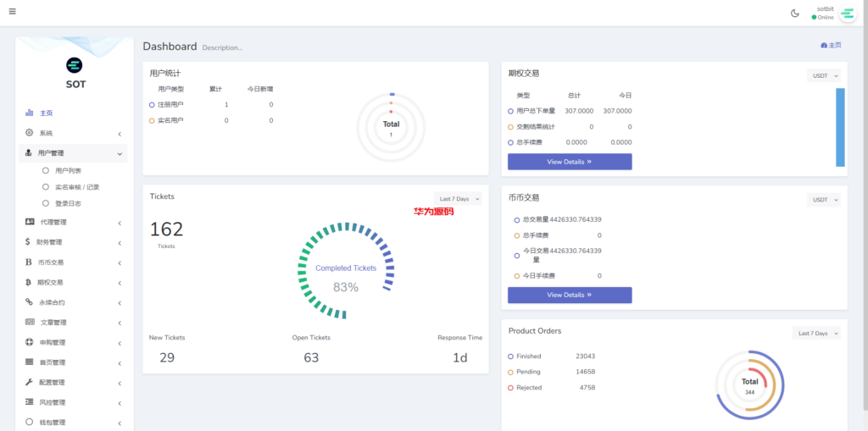Click the 风控管理 indent icon

coord(30,402)
